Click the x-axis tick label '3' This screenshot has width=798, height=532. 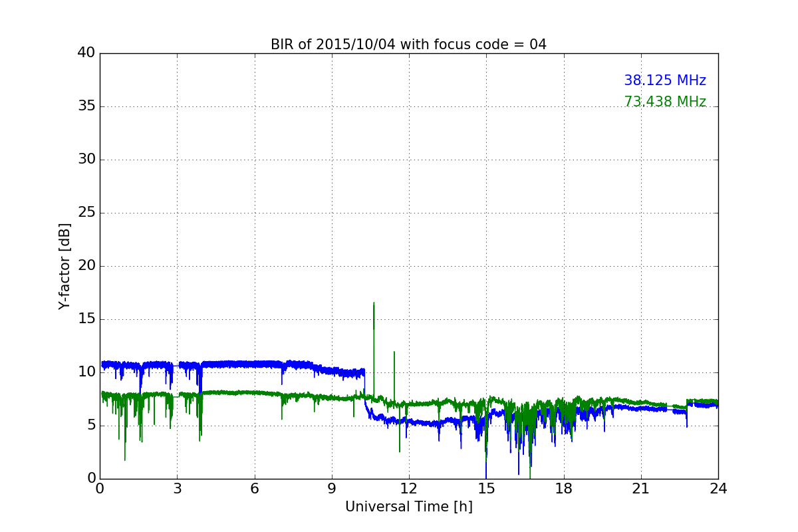click(x=177, y=489)
